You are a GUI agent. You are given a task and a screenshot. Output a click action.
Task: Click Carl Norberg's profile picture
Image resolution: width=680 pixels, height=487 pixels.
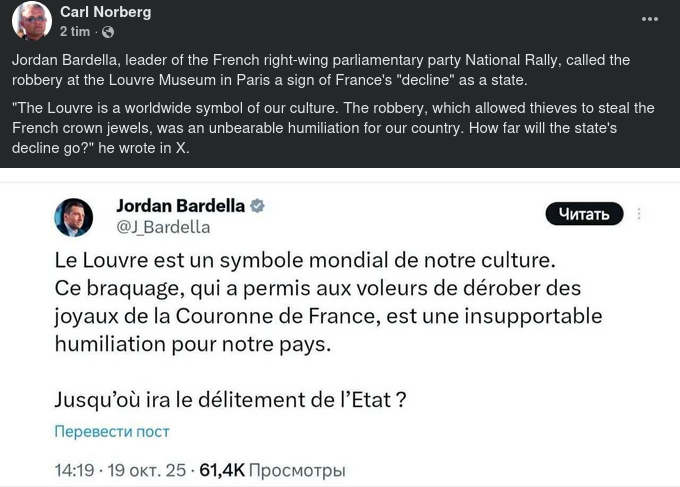[31, 20]
